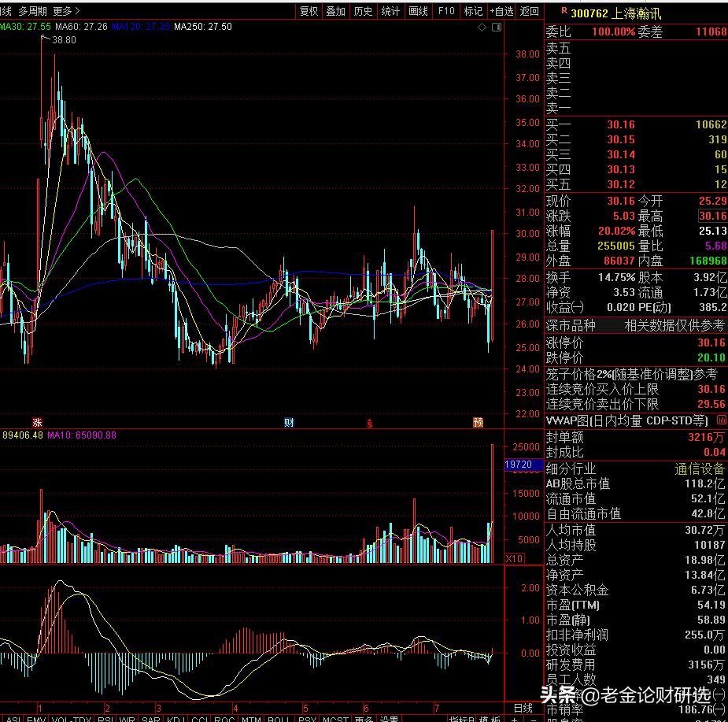728x722 pixels.
Task: Switch to the MCST indicator tab
Action: (335, 718)
